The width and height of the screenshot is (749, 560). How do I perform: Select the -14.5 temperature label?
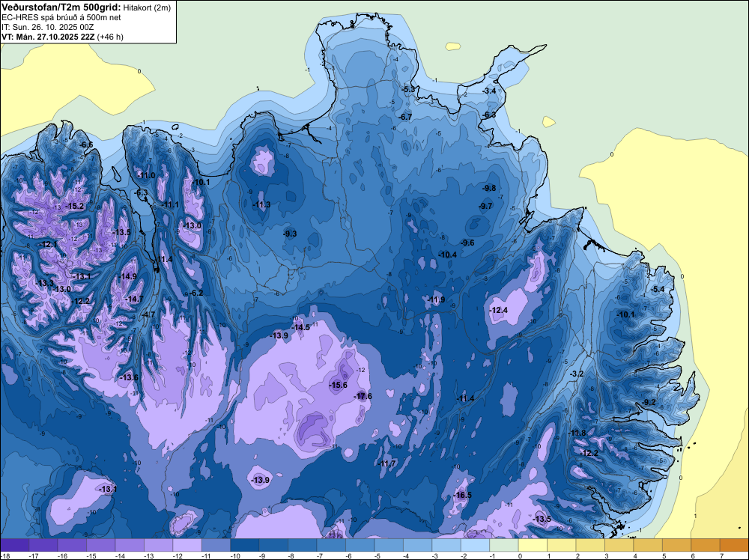pyautogui.click(x=301, y=327)
